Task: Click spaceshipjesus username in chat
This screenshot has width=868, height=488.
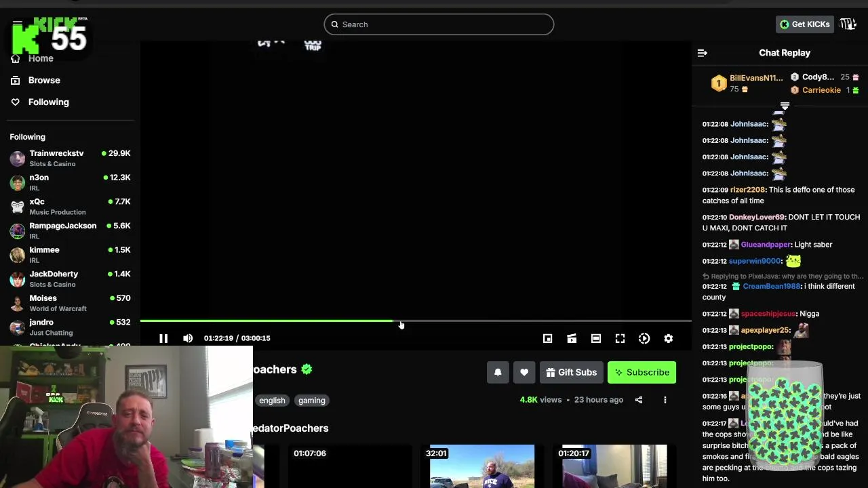Action: coord(768,314)
